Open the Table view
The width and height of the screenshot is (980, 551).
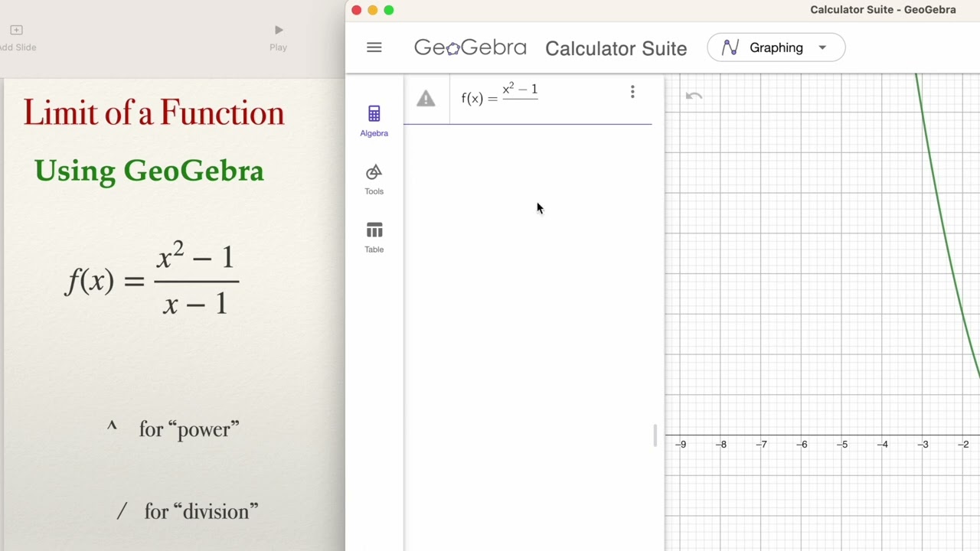pos(374,238)
